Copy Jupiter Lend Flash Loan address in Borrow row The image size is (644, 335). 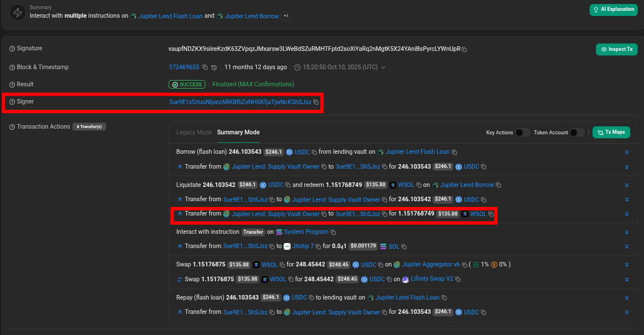(454, 152)
